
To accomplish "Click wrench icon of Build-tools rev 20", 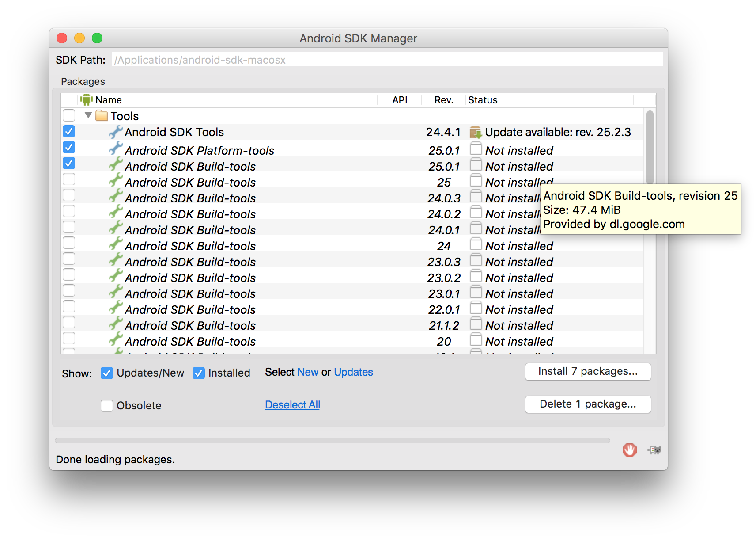I will tap(115, 339).
